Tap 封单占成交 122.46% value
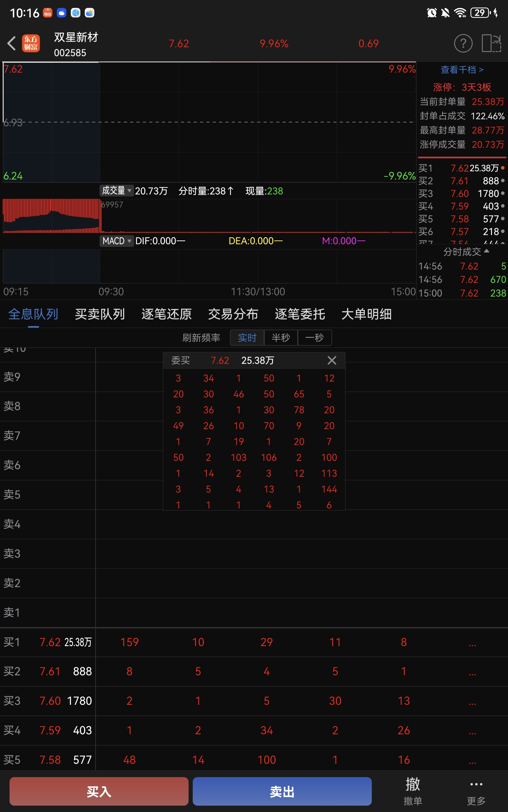 (487, 116)
